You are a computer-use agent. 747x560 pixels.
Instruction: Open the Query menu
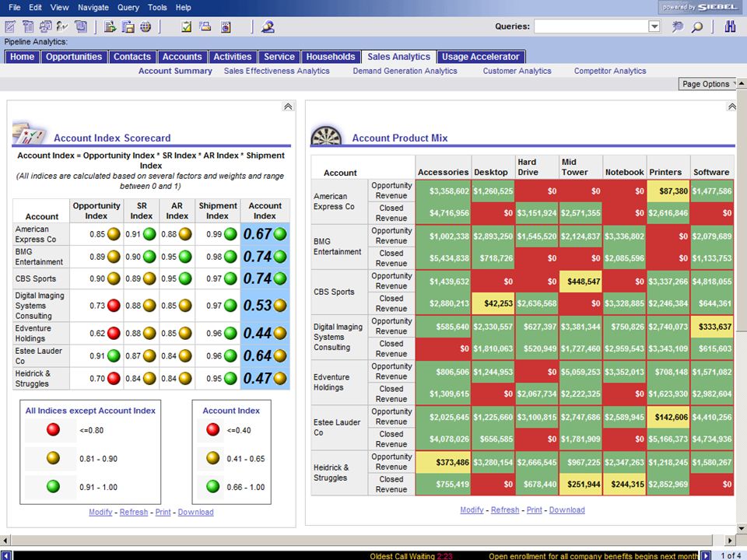(128, 7)
